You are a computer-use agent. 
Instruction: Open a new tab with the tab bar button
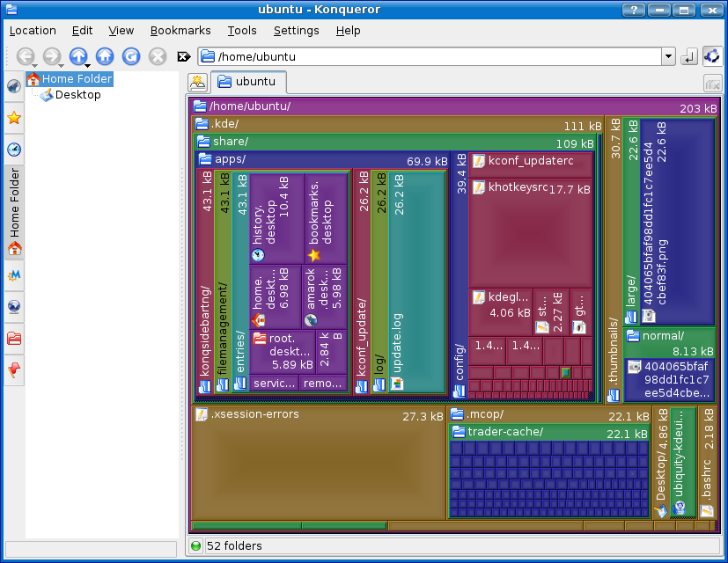coord(198,83)
